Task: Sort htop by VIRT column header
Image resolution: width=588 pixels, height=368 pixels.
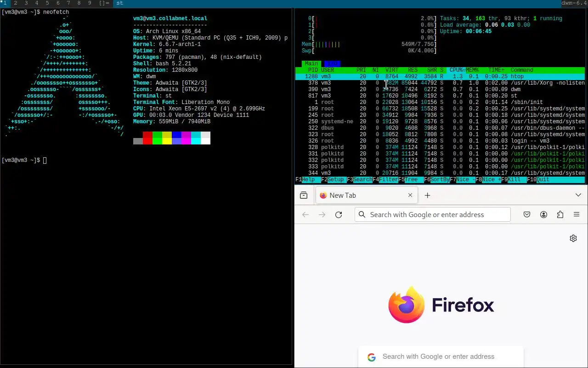Action: [392, 70]
